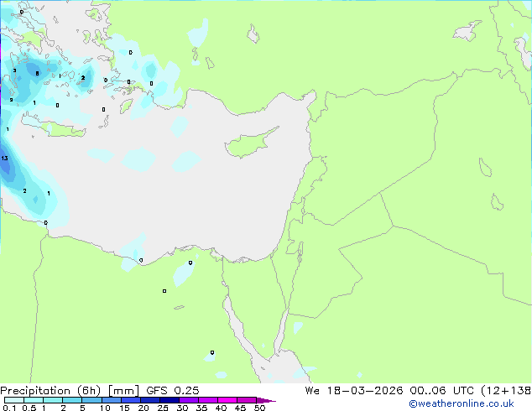532x411 pixels.
Task: Open the weatheronline.co.uk credit link
Action: pos(462,403)
